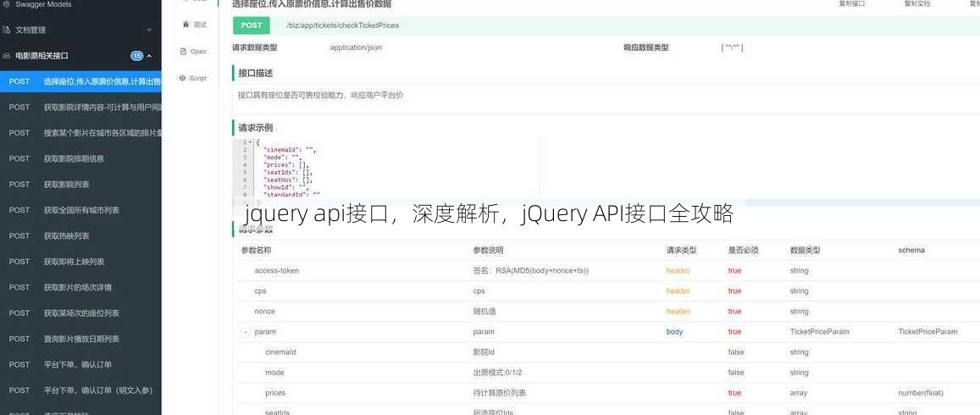The image size is (980, 415).
Task: Click the 影院Id description cell
Action: pos(484,351)
